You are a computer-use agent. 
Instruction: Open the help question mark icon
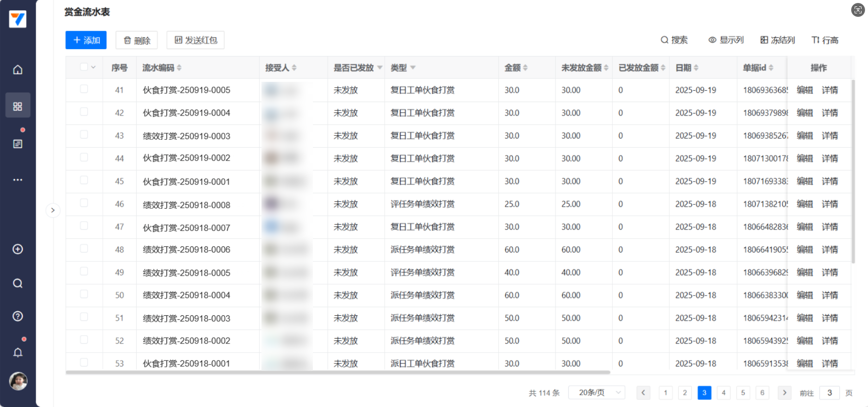(18, 316)
